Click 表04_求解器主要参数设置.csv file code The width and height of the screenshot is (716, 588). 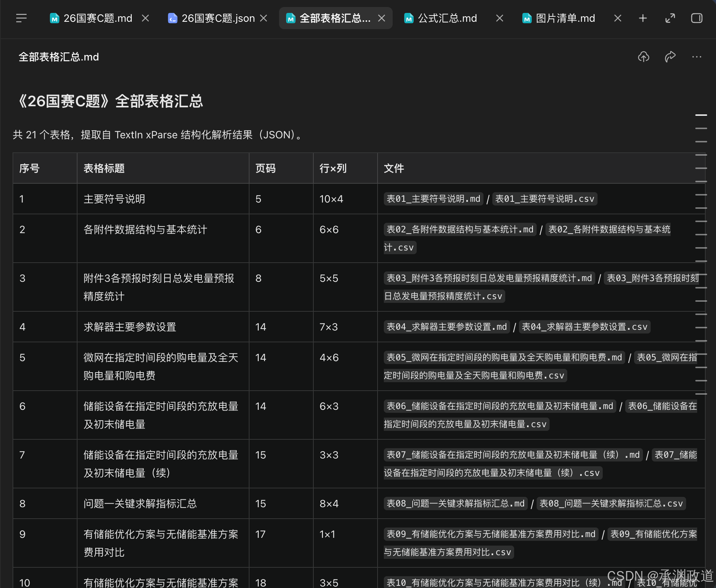pos(585,327)
